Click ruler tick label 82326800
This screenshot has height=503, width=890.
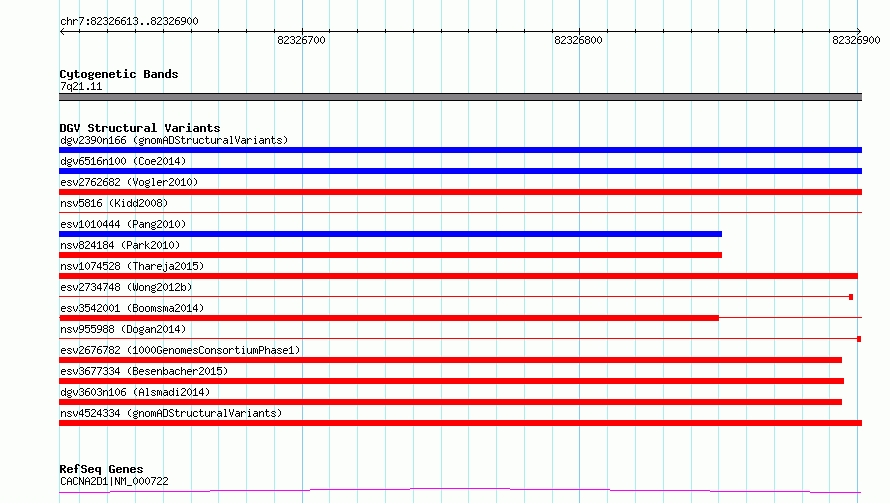(x=578, y=40)
